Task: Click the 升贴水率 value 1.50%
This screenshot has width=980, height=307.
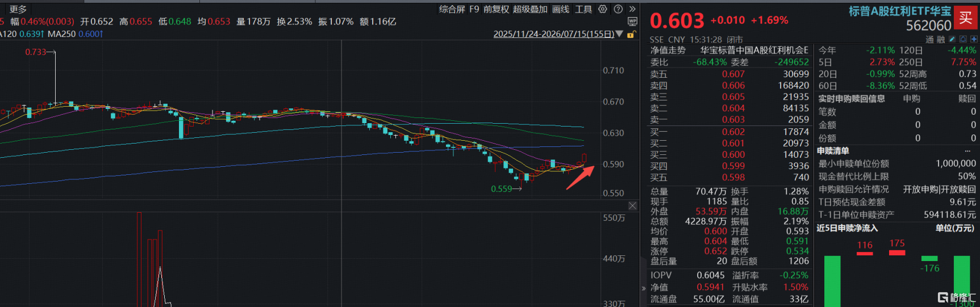Action: [x=795, y=288]
